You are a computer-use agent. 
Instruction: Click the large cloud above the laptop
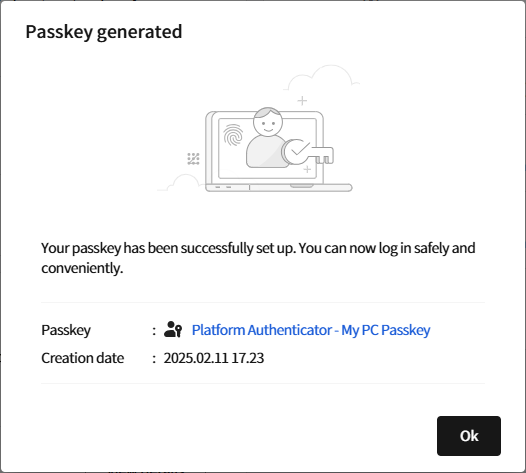click(x=321, y=78)
